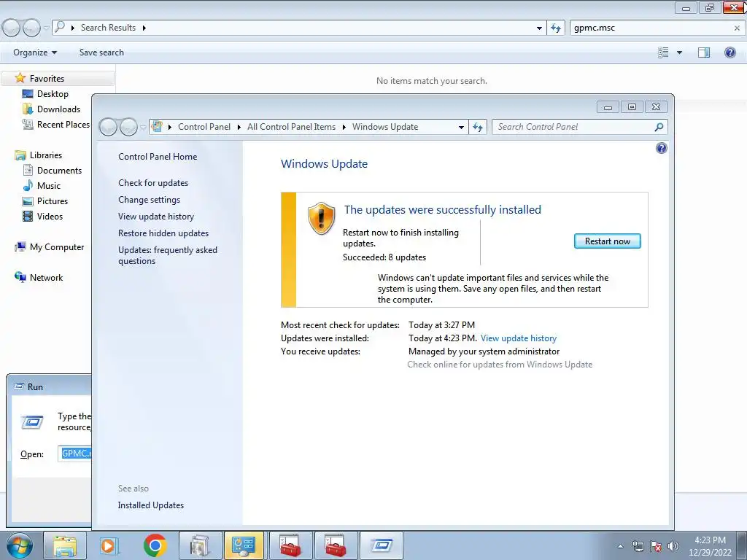
Task: Open Documents library in sidebar
Action: 59,171
